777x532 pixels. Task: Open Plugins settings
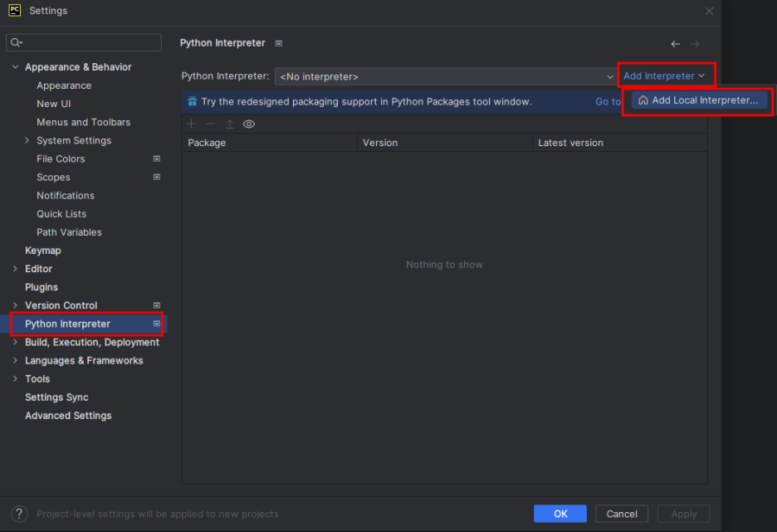coord(42,287)
